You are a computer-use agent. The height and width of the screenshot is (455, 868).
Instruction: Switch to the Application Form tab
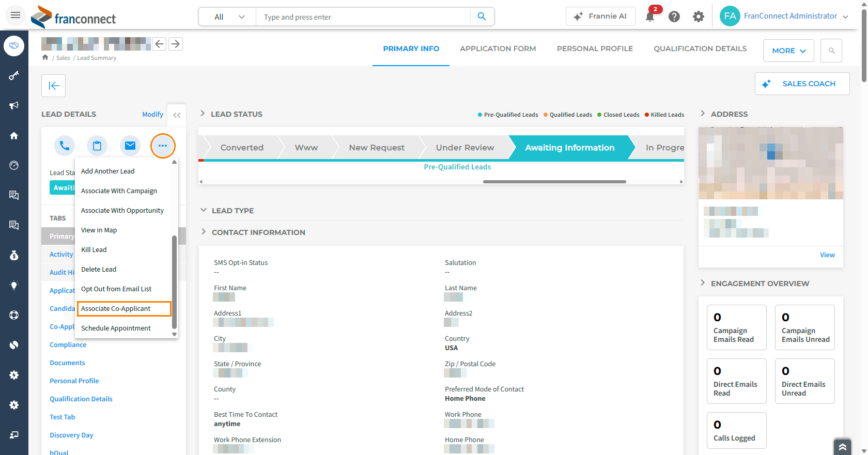tap(498, 49)
